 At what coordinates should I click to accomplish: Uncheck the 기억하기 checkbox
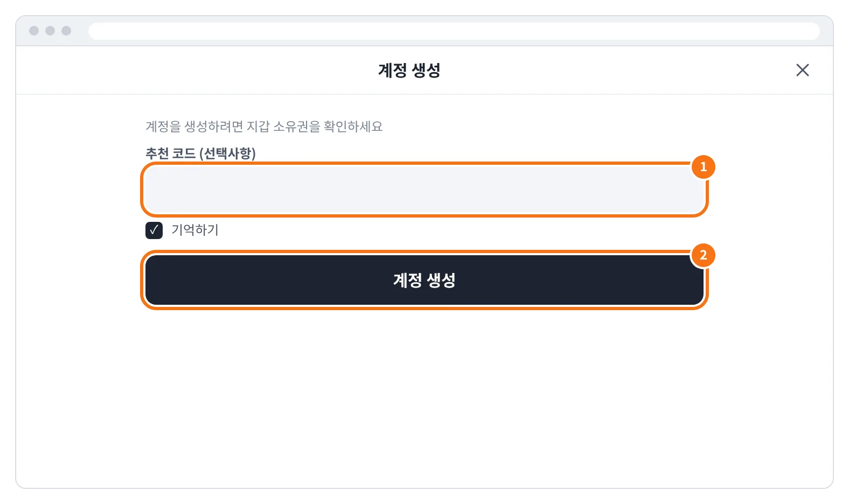(x=154, y=230)
